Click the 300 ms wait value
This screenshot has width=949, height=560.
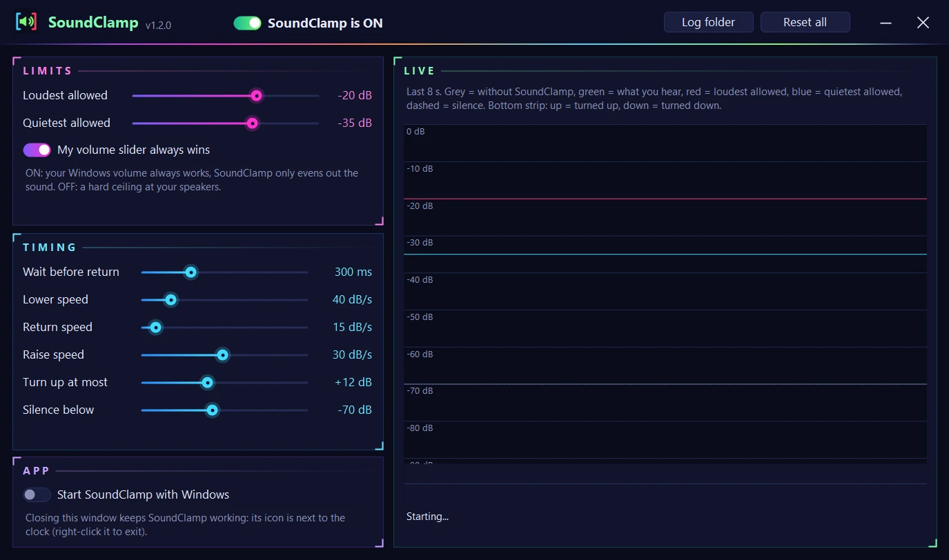(x=353, y=272)
